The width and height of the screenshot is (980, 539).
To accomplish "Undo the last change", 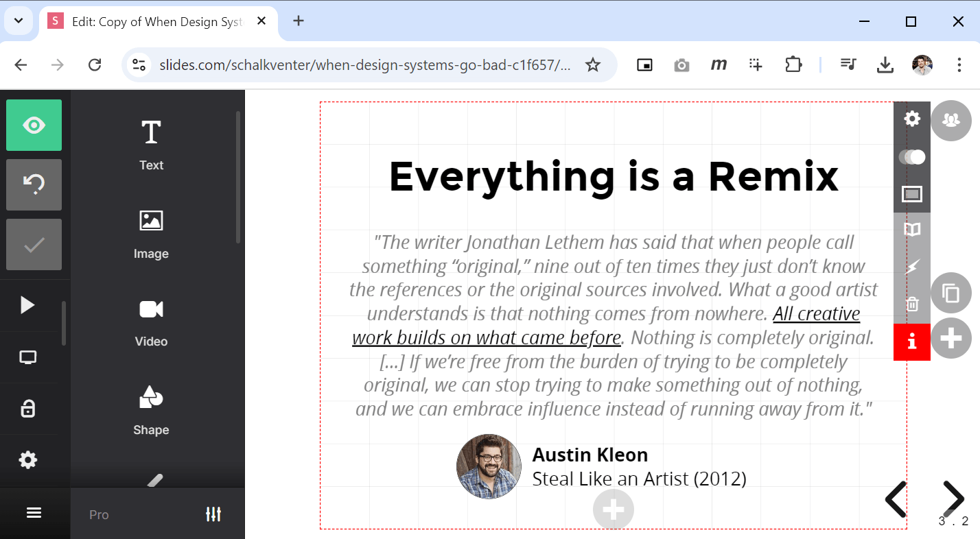I will click(34, 184).
